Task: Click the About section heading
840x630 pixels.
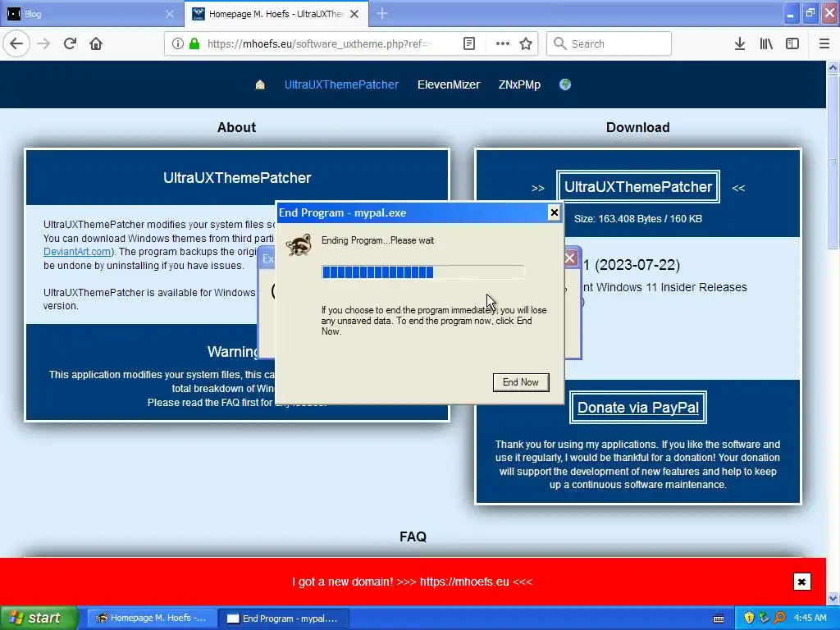Action: [237, 127]
